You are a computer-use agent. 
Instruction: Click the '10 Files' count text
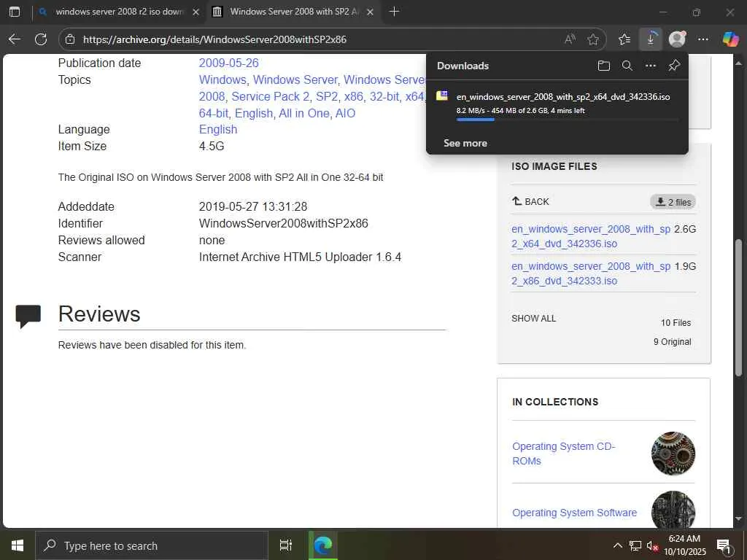(x=676, y=323)
